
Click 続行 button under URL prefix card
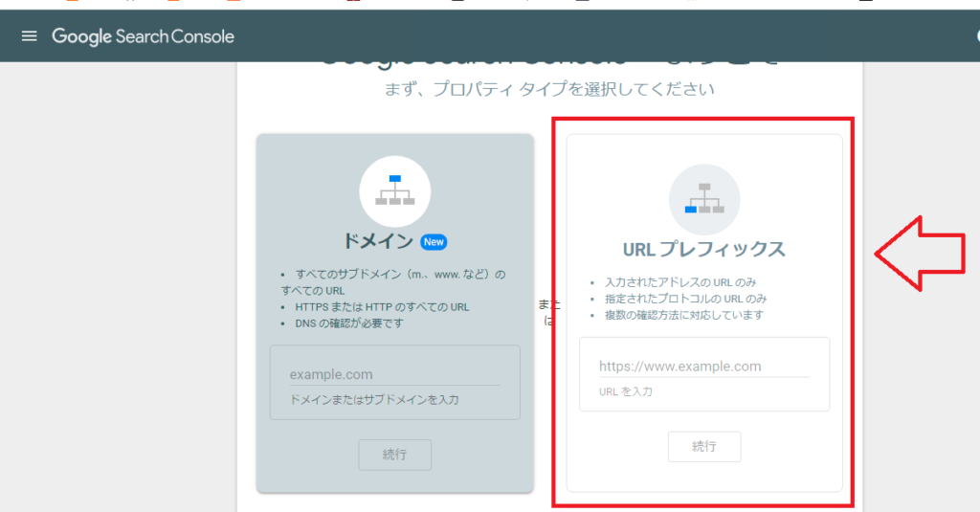click(704, 446)
